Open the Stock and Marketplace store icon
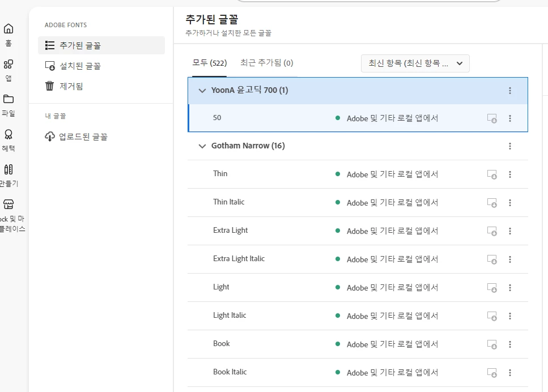The width and height of the screenshot is (548, 392). (9, 204)
